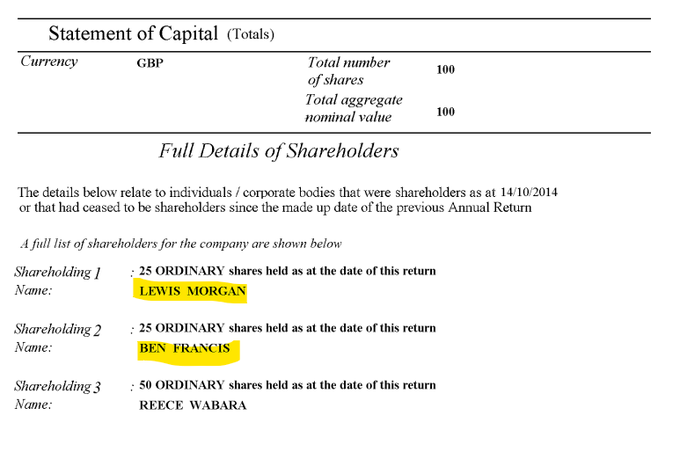The width and height of the screenshot is (680, 452).
Task: Click the Shareholding 1 label
Action: point(58,272)
